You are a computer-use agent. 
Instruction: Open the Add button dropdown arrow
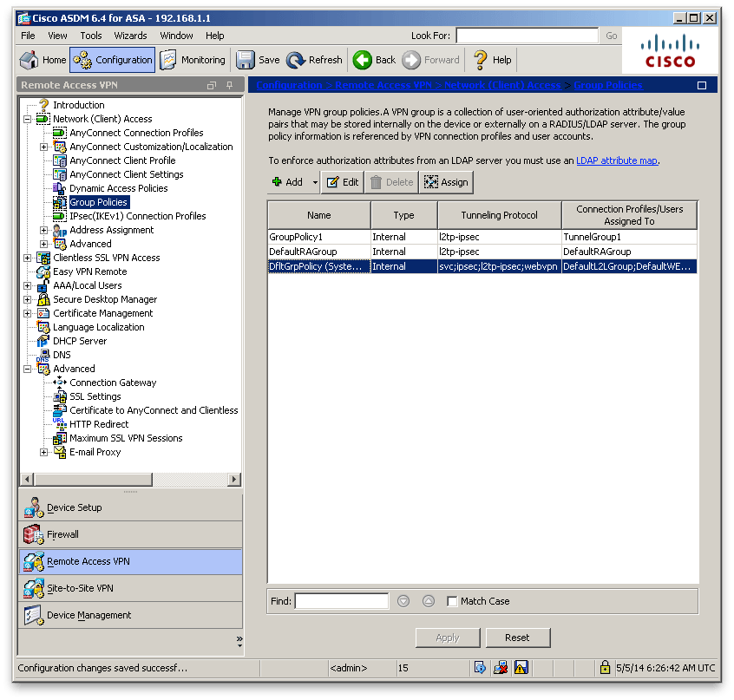(x=315, y=182)
